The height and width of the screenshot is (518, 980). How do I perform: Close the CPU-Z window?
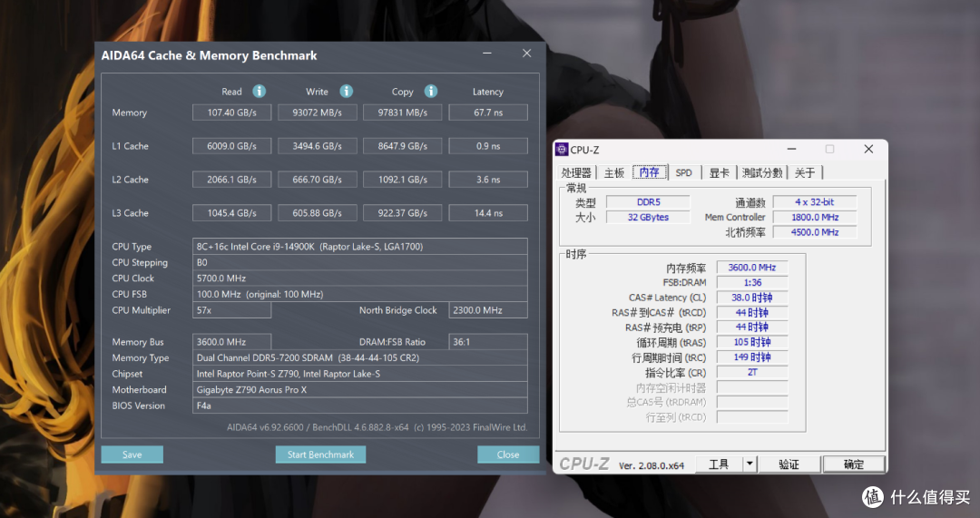(x=868, y=150)
